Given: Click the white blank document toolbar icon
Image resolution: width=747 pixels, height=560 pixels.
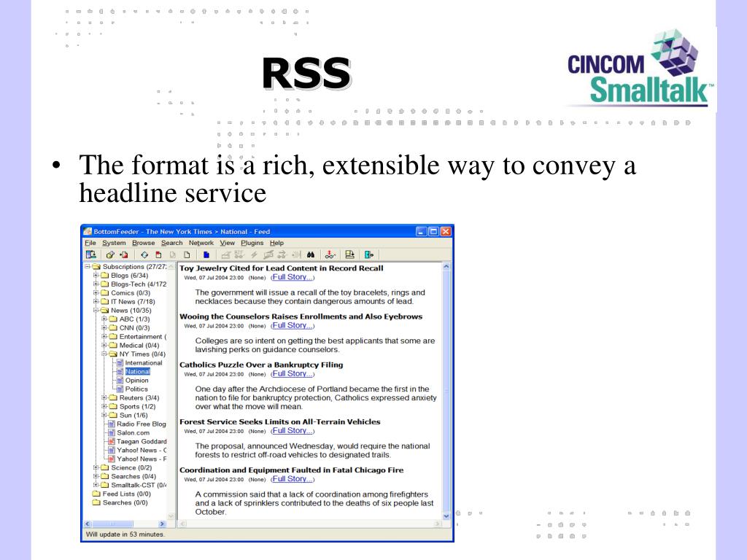Looking at the screenshot, I should (187, 254).
